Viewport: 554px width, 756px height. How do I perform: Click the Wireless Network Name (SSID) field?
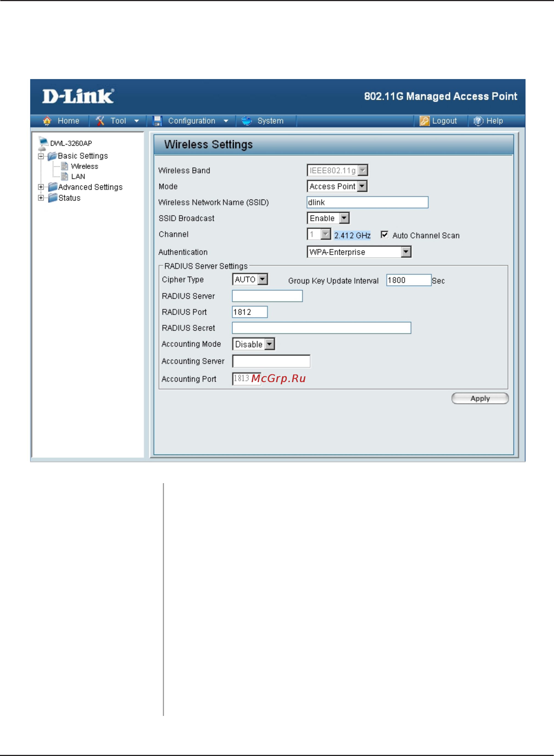point(368,202)
